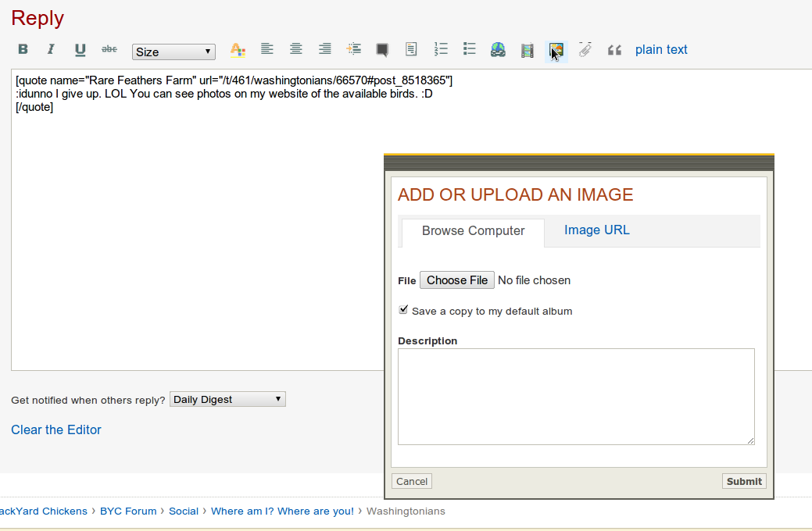Expand the Daily Digest notification dropdown
The height and width of the screenshot is (531, 812).
pos(227,399)
